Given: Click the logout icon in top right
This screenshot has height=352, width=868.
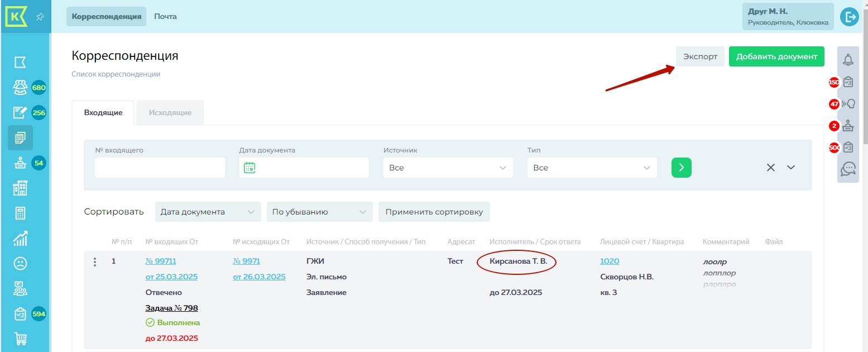Looking at the screenshot, I should click(849, 17).
